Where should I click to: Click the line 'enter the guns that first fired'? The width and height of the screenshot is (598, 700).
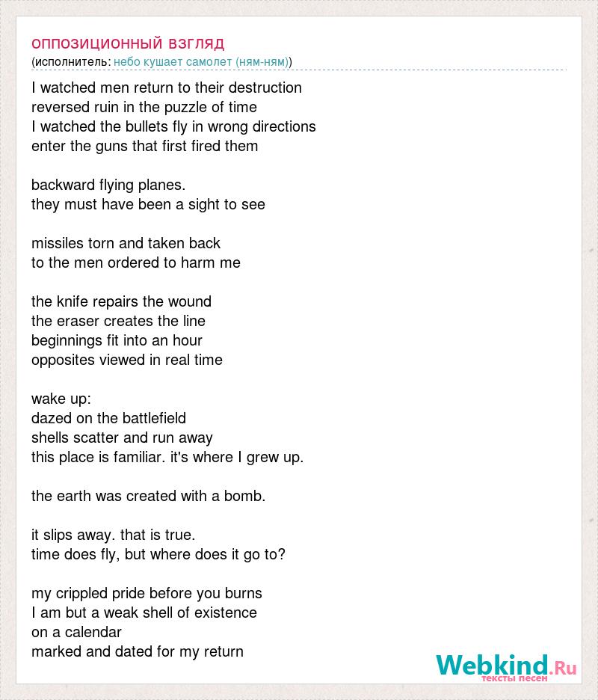[x=144, y=146]
